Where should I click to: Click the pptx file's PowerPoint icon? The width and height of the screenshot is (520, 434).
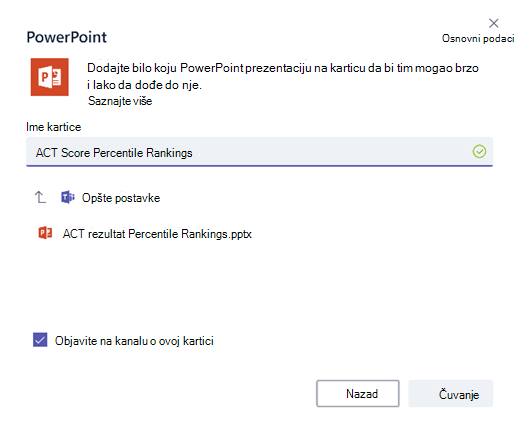pos(45,233)
